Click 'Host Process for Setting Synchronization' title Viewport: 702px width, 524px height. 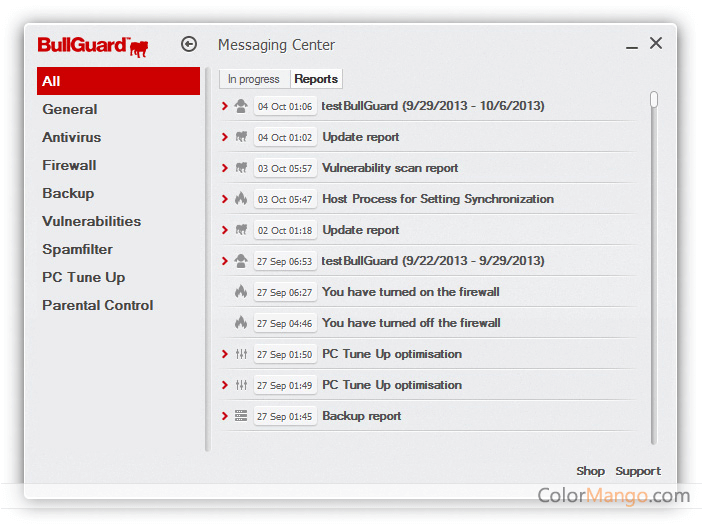pyautogui.click(x=438, y=199)
